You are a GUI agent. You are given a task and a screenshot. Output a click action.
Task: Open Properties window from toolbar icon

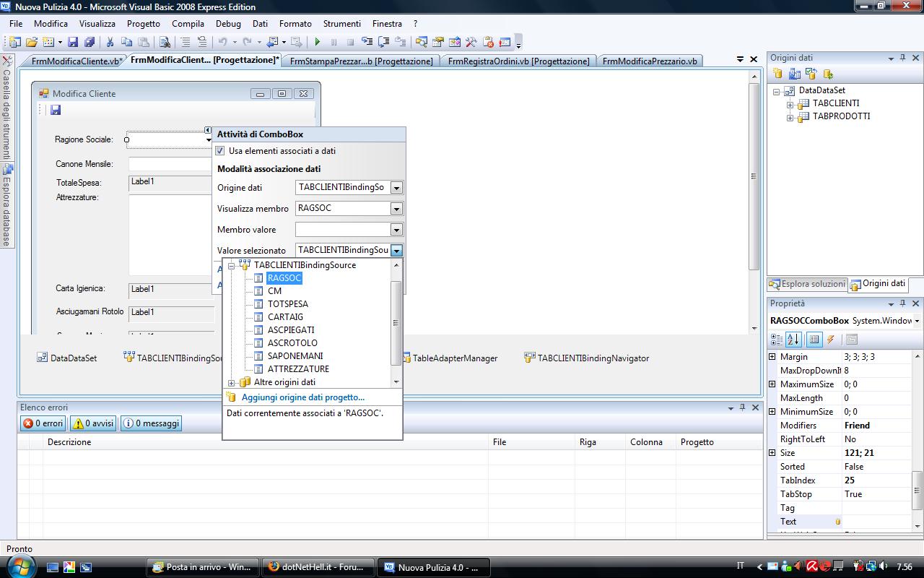[x=437, y=42]
